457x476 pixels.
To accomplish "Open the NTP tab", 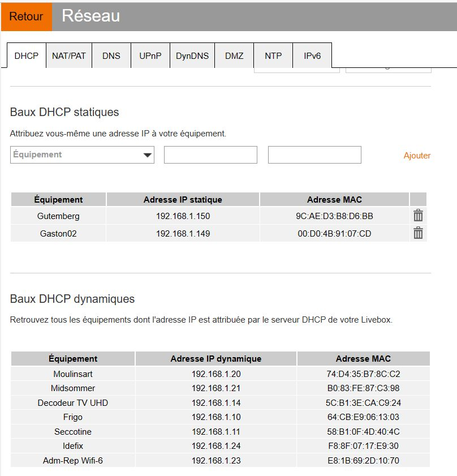I will pyautogui.click(x=273, y=56).
